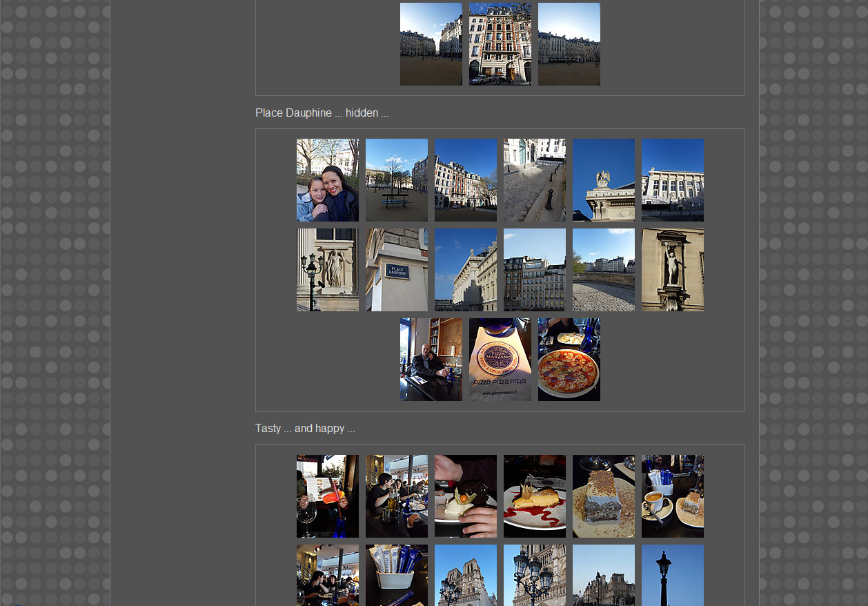Open the sugar packets holder thumbnail
Image resolution: width=868 pixels, height=606 pixels.
pyautogui.click(x=396, y=575)
